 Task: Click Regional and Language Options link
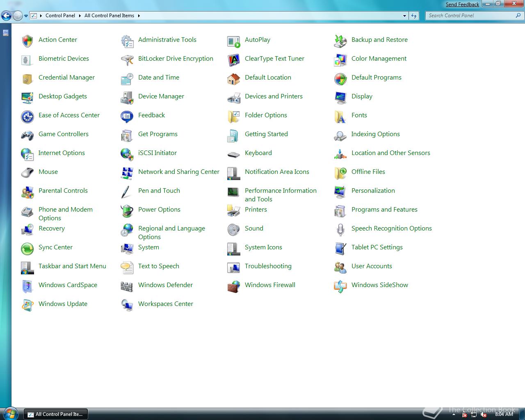[171, 233]
